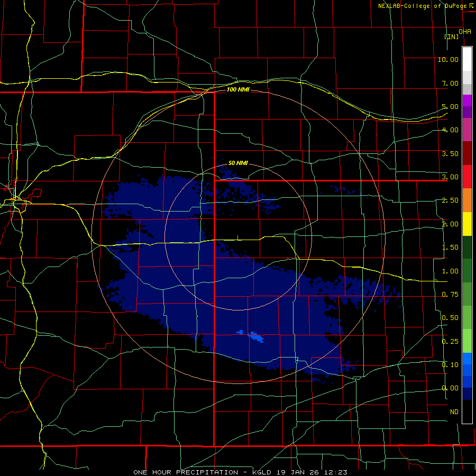Click the 5.00 legend value
476x476 pixels.
pos(450,106)
